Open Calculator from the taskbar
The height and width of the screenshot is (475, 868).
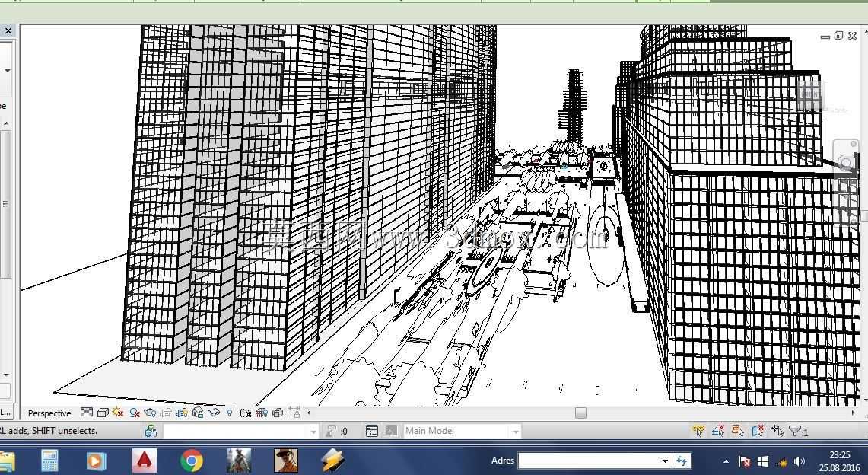(x=49, y=461)
